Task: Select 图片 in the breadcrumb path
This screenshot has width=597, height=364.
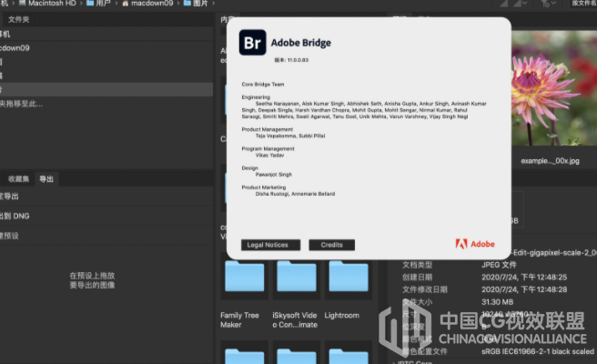Action: tap(200, 3)
